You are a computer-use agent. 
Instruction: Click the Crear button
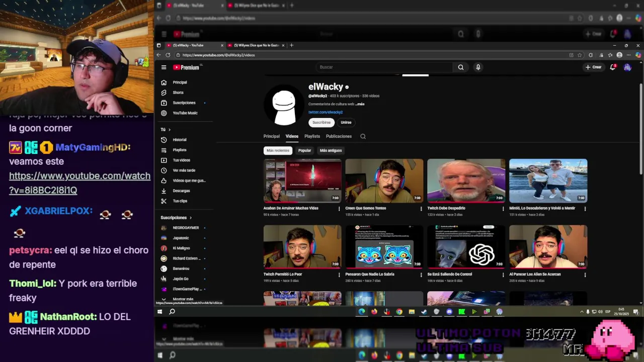593,67
